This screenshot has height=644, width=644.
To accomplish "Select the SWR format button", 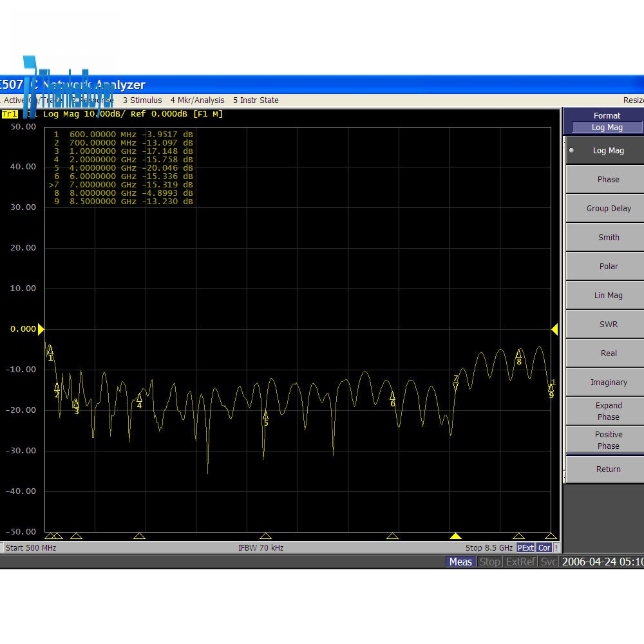I will (x=608, y=325).
